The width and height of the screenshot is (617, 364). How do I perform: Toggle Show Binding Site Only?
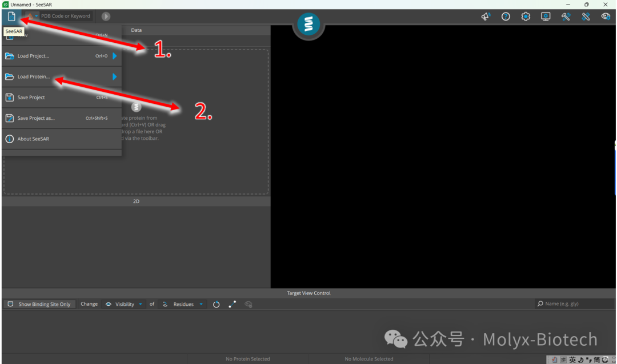tap(39, 304)
